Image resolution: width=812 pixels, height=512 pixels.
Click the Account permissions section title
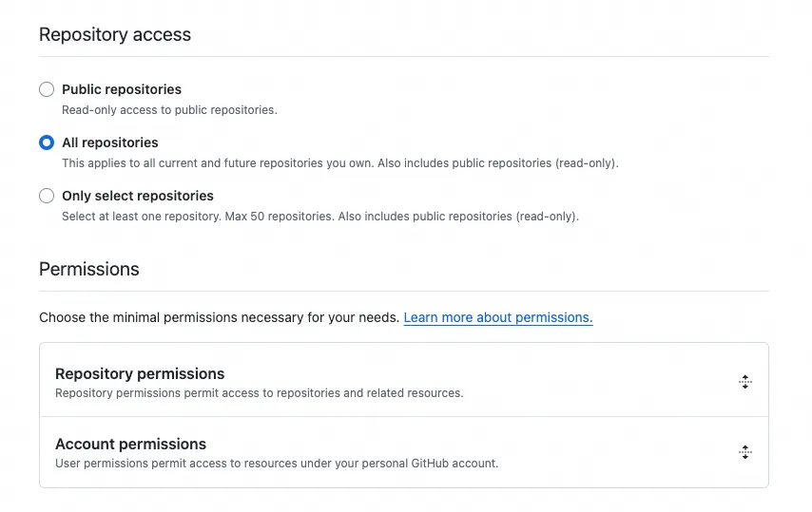pyautogui.click(x=130, y=444)
